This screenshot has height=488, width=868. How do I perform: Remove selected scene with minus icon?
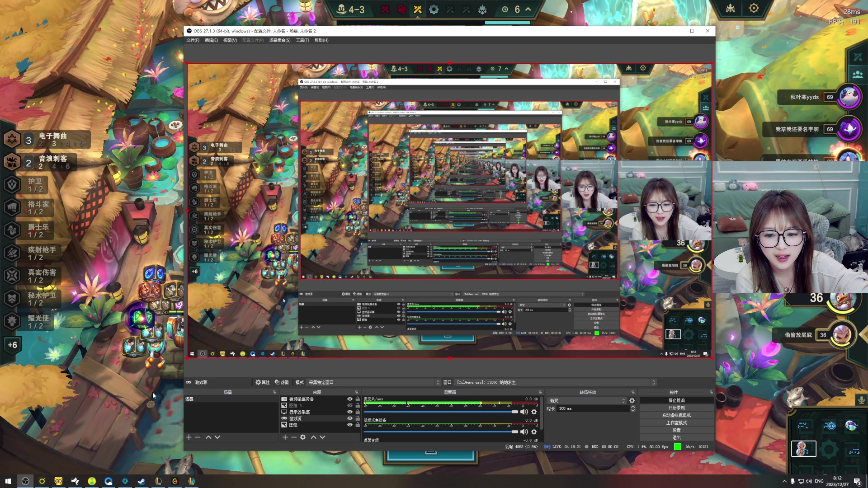click(198, 437)
